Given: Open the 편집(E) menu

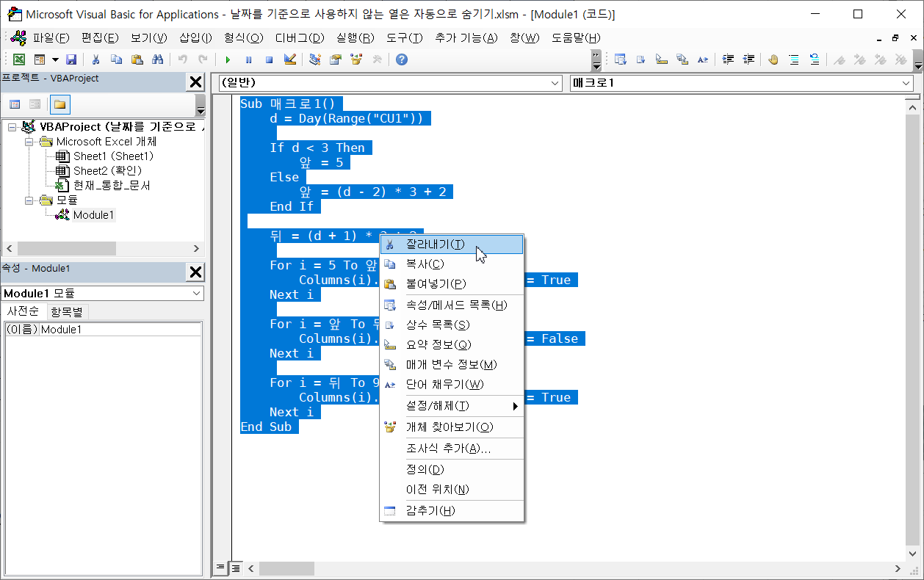Looking at the screenshot, I should pos(100,37).
